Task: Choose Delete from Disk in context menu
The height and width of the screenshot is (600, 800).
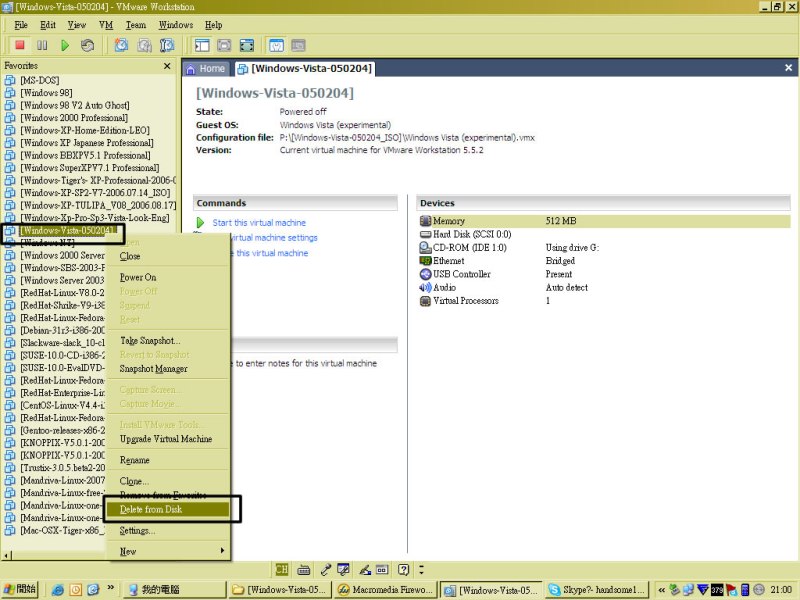Action: 167,509
